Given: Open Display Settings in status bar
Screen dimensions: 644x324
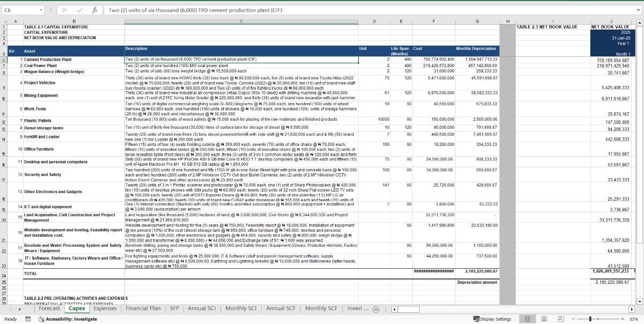Looking at the screenshot, I should click(492, 319).
